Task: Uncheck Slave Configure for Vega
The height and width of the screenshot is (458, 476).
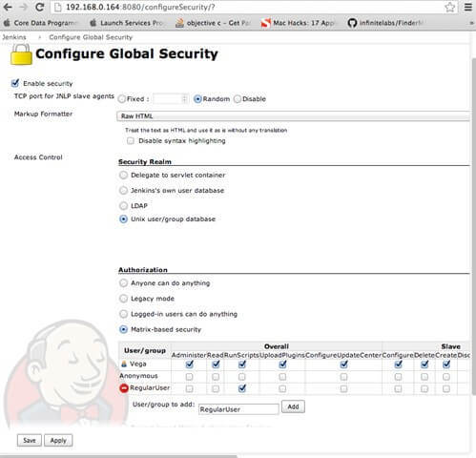Action: pyautogui.click(x=398, y=364)
